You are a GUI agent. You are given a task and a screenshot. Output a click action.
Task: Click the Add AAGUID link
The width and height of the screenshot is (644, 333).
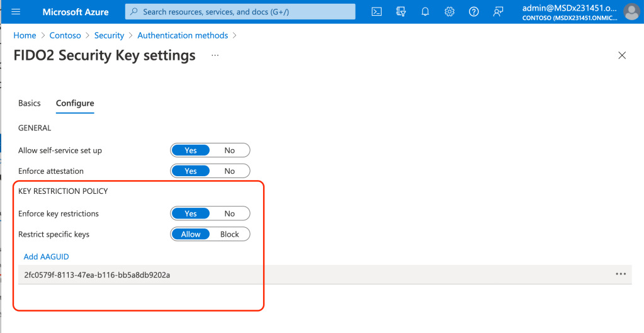point(46,257)
